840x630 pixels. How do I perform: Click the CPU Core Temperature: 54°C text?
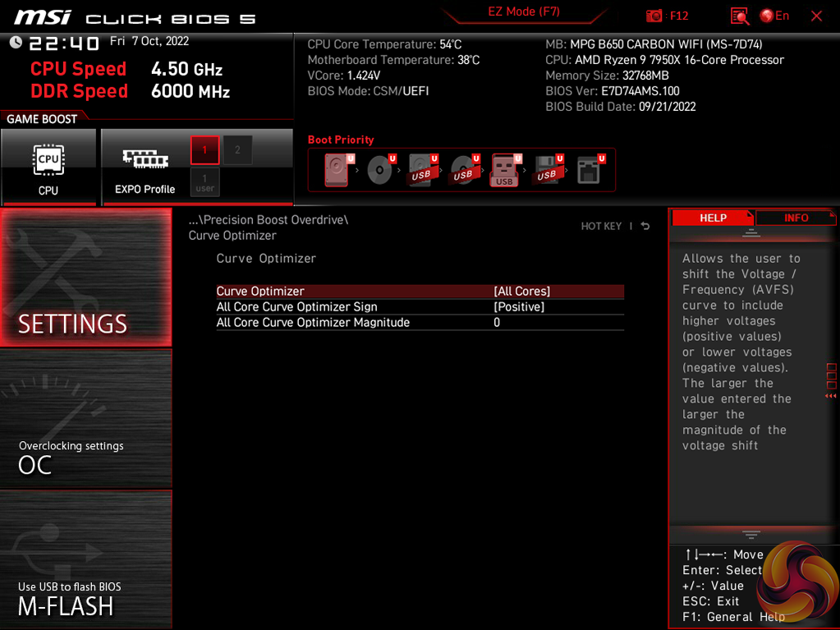coord(384,44)
